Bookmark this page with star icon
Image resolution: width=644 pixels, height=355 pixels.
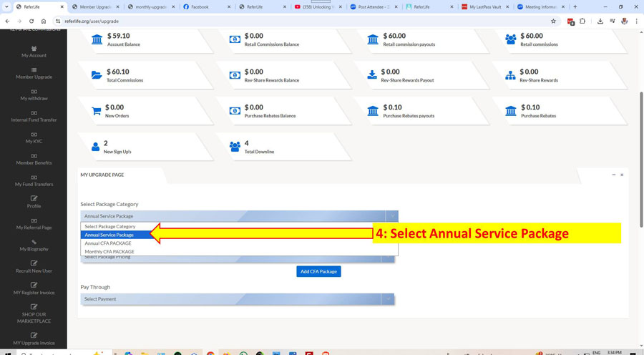pyautogui.click(x=553, y=21)
